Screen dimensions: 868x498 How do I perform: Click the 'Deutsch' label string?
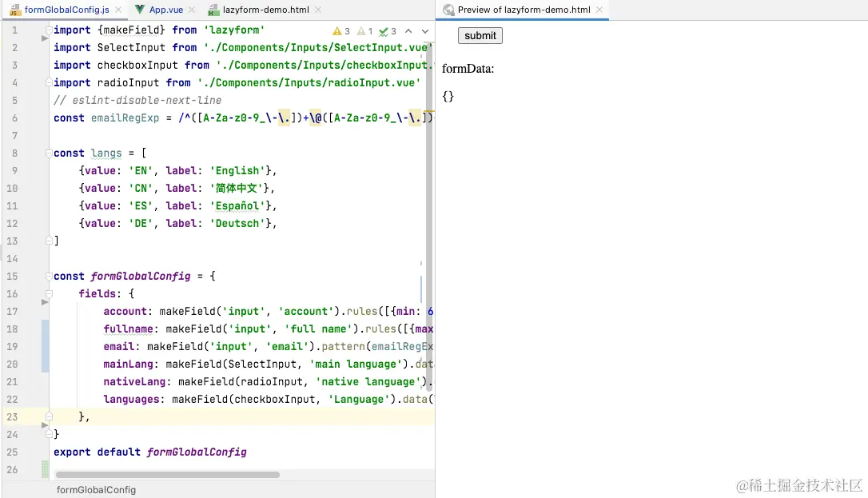237,224
